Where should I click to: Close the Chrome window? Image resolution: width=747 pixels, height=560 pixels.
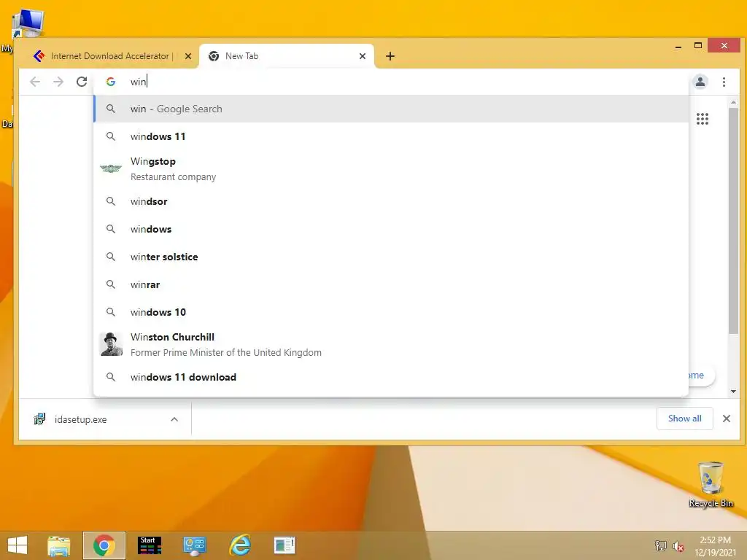[x=724, y=46]
